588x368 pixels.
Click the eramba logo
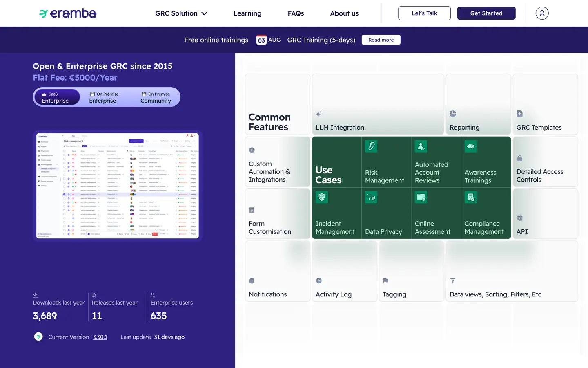click(68, 13)
